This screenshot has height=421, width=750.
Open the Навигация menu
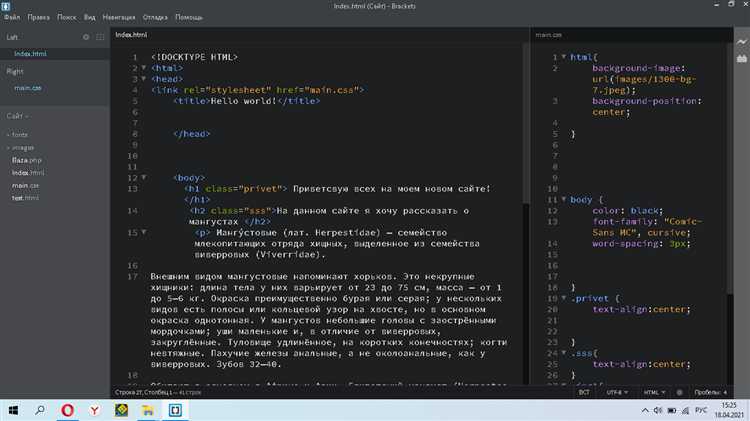(x=119, y=17)
